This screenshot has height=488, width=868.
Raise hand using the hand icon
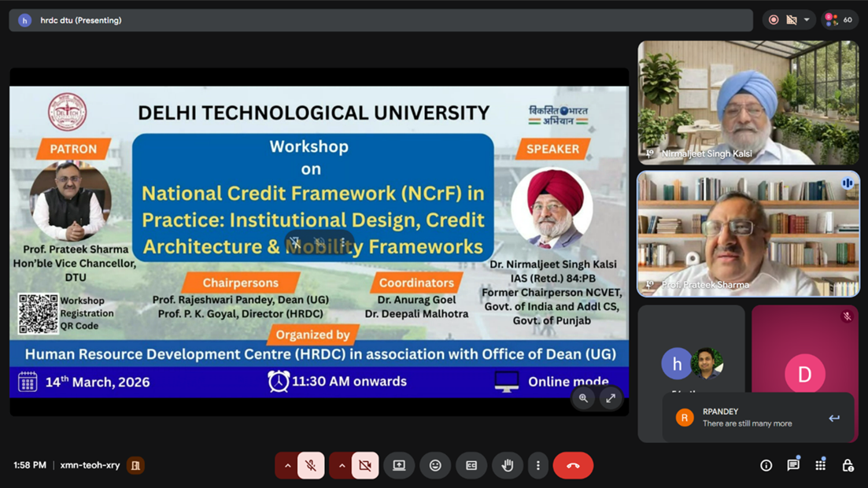507,466
